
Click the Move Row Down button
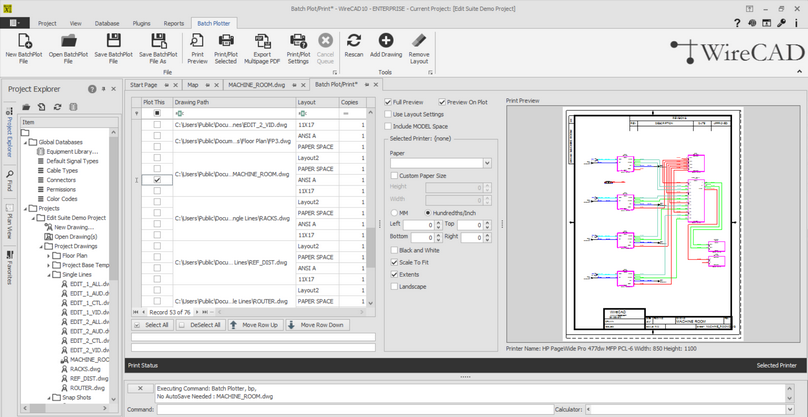point(317,325)
